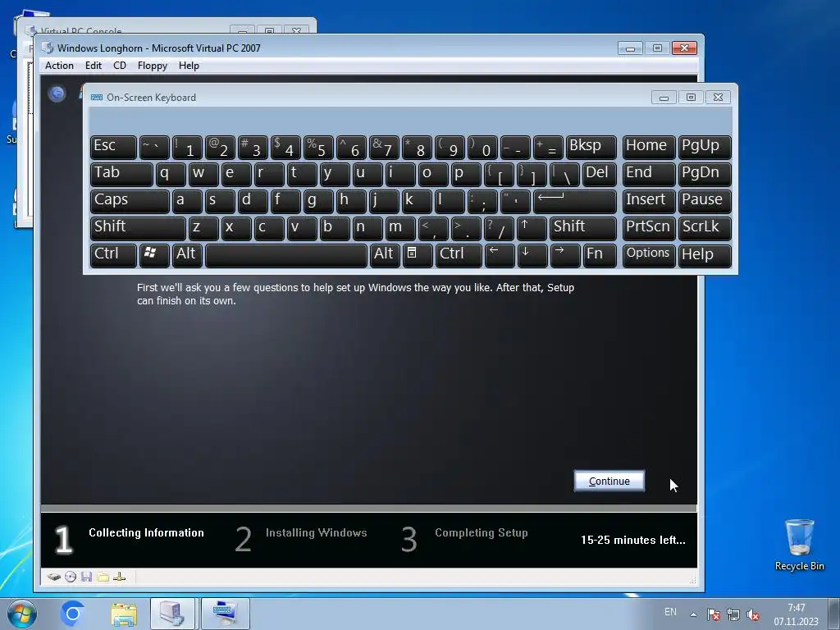Tap the Enter key on On-Screen Keyboard

575,201
